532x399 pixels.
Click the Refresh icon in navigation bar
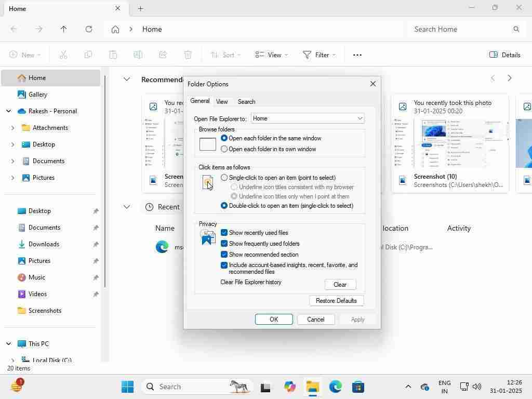click(x=89, y=29)
